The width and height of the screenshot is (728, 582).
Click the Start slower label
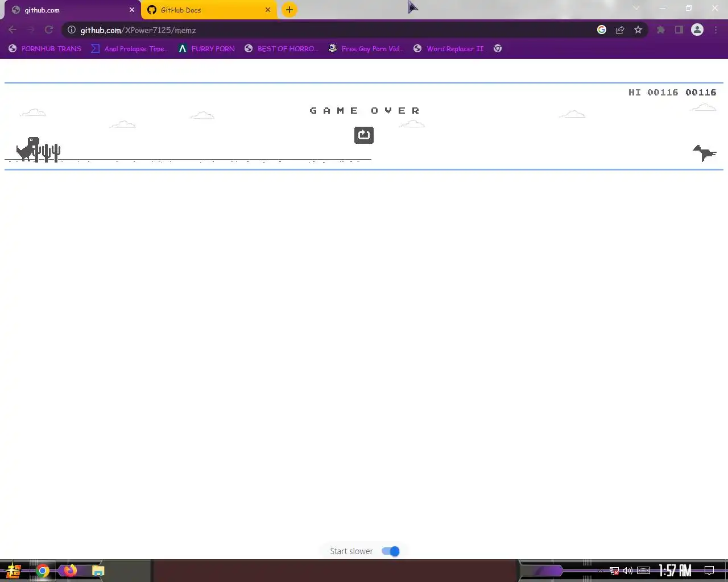click(351, 551)
